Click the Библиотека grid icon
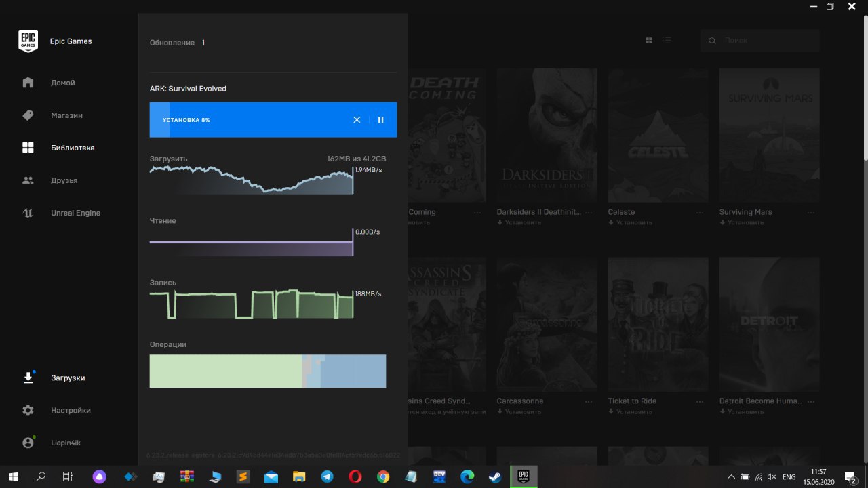Screen dimensions: 868x488 point(28,148)
